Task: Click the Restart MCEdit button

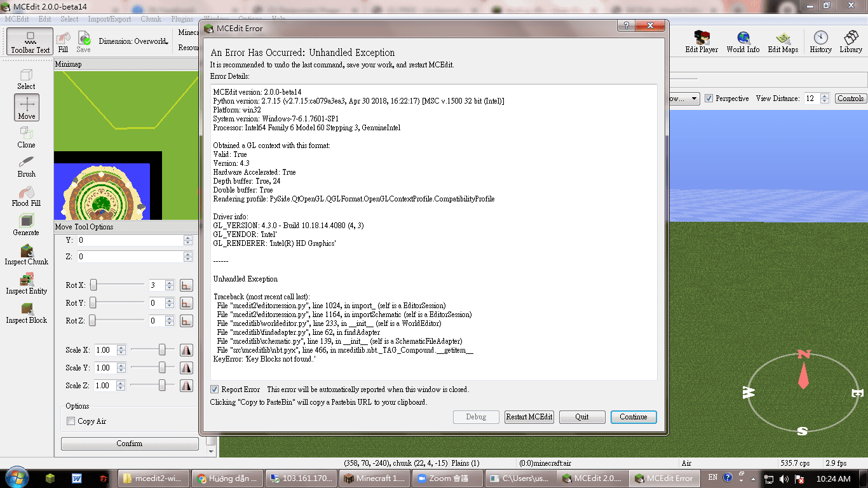Action: [529, 417]
